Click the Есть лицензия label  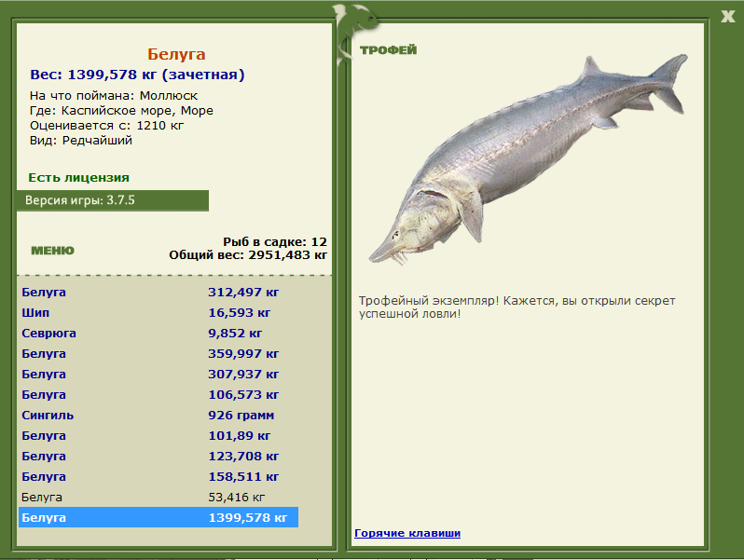pyautogui.click(x=78, y=177)
